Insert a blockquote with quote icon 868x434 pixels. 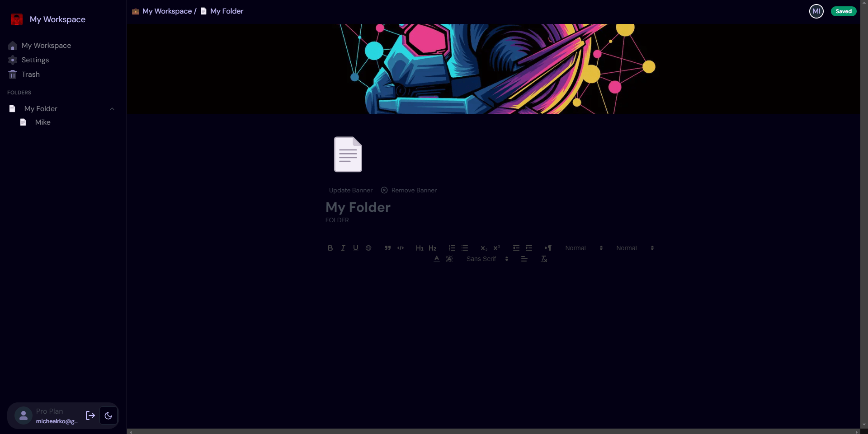pyautogui.click(x=387, y=248)
